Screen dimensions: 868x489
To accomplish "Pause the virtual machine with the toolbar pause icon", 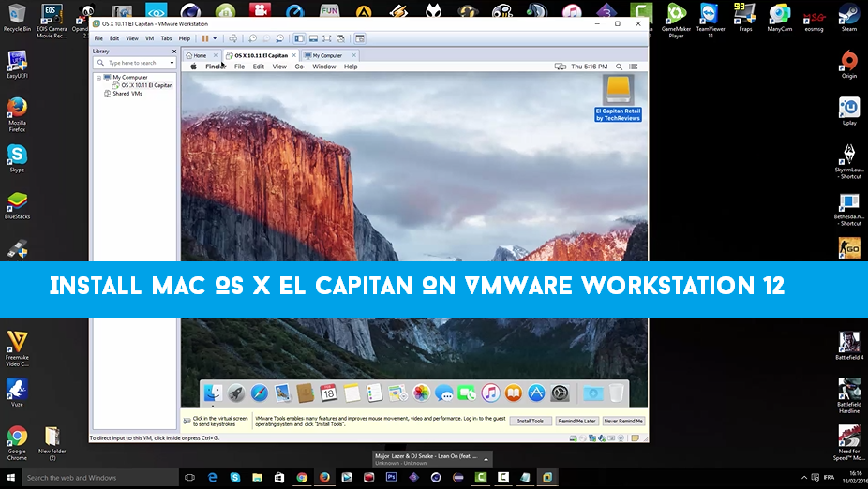I will pyautogui.click(x=205, y=38).
